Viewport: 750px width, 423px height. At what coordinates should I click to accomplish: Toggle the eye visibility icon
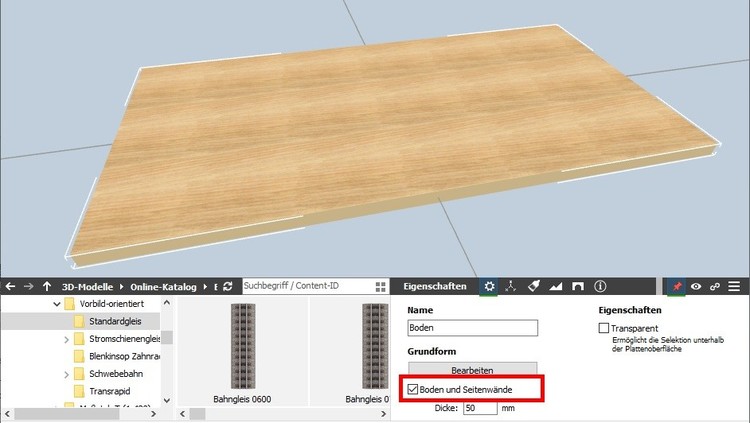click(695, 286)
